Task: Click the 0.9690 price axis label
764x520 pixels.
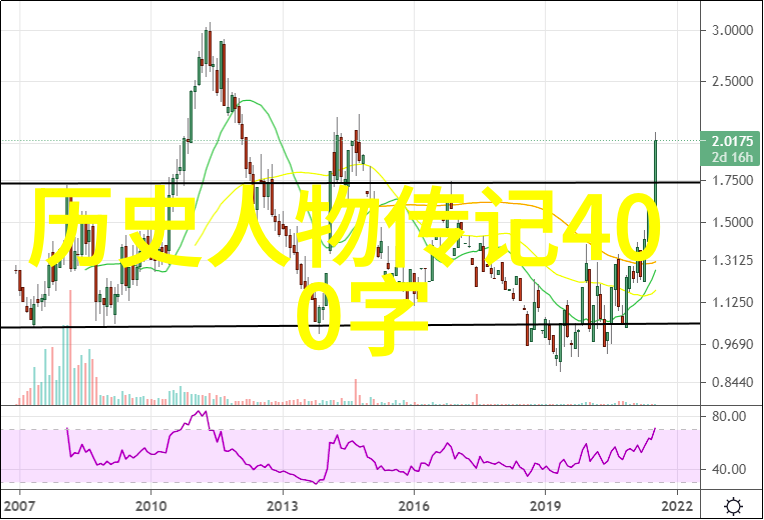Action: click(x=732, y=344)
